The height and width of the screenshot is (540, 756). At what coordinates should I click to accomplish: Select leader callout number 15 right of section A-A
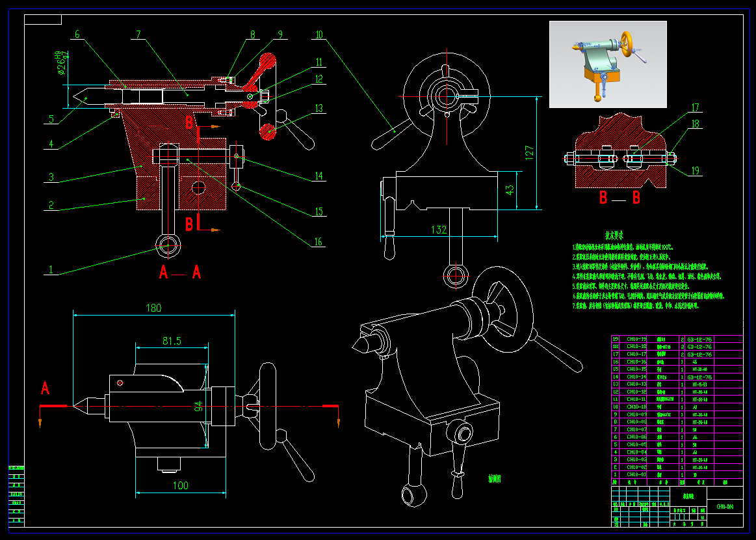pyautogui.click(x=319, y=211)
